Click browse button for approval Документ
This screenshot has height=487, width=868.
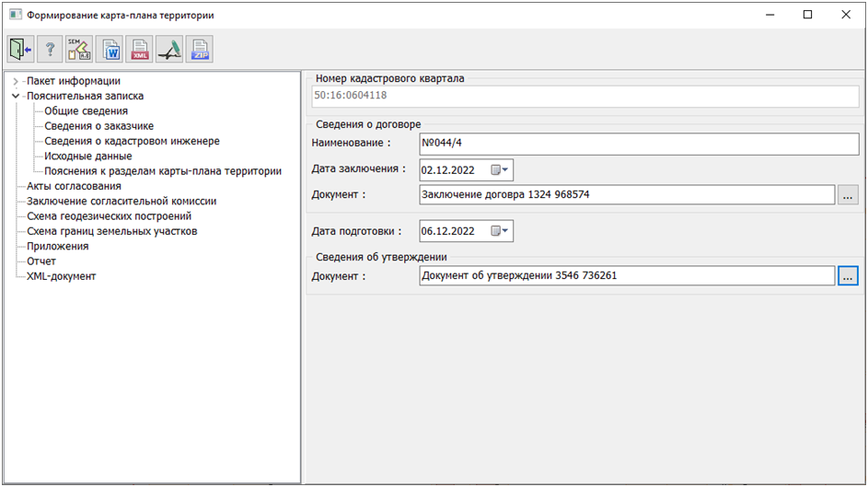pyautogui.click(x=848, y=275)
